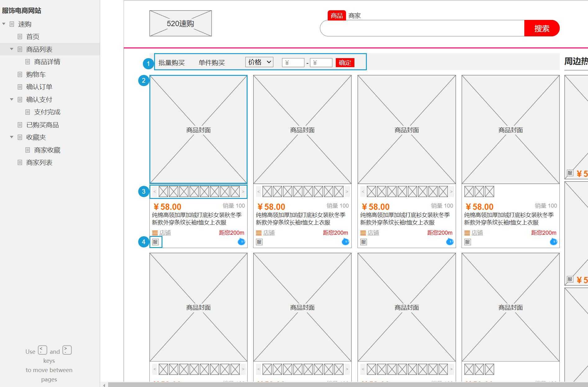Viewport: 588px width, 387px height.
Task: Click 确定 to apply the price filter
Action: (x=345, y=63)
